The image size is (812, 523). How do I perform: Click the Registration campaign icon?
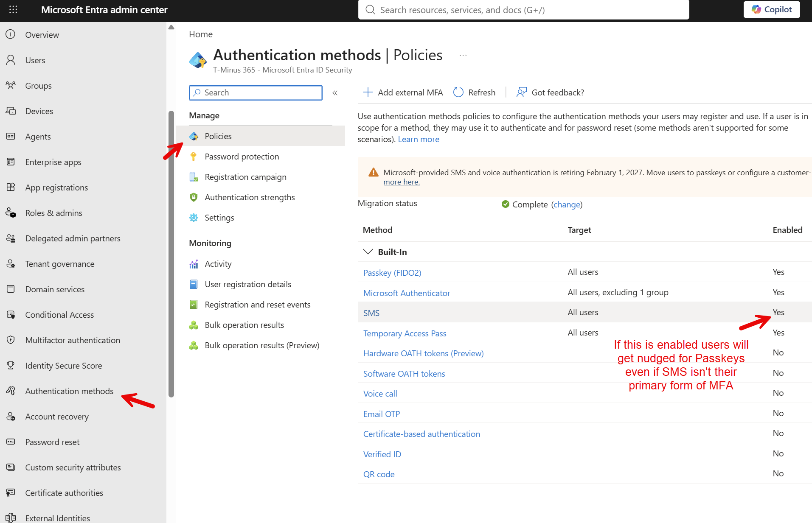coord(194,177)
